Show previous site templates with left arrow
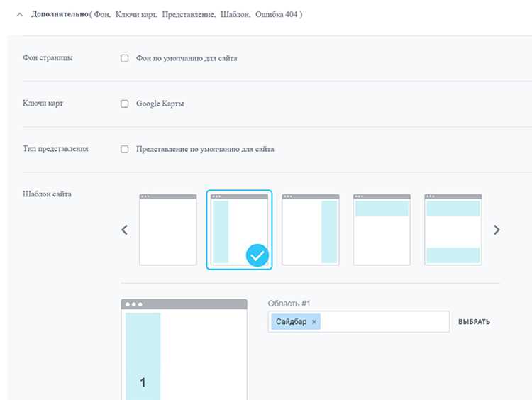Screen dimensions: 532x400 click(x=125, y=230)
